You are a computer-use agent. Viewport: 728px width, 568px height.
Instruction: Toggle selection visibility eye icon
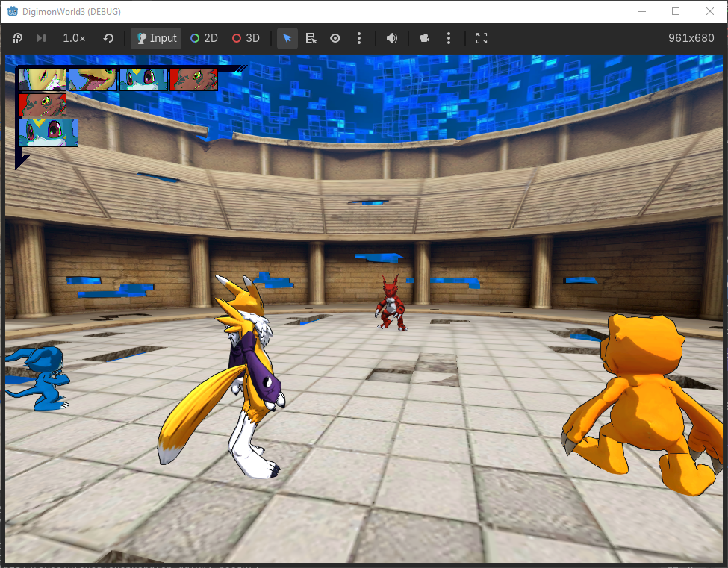pos(335,38)
